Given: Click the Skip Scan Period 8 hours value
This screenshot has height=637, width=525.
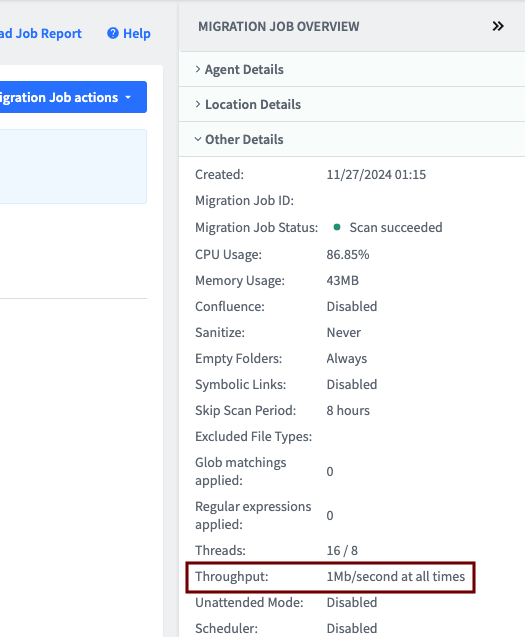Looking at the screenshot, I should click(348, 410).
